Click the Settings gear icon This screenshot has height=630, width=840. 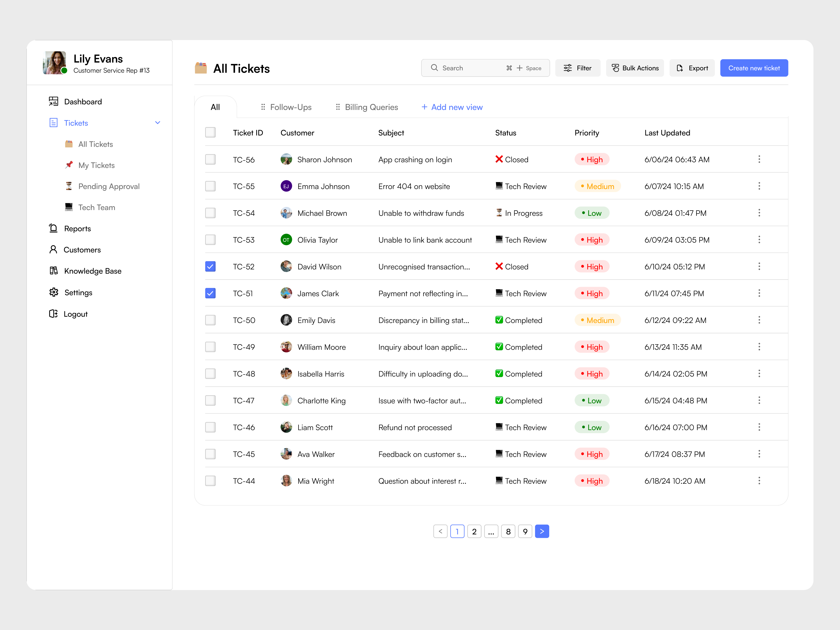[x=54, y=292]
